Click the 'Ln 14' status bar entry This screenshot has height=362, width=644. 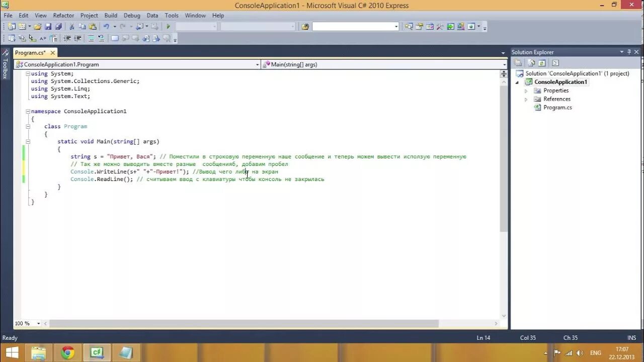pos(484,338)
